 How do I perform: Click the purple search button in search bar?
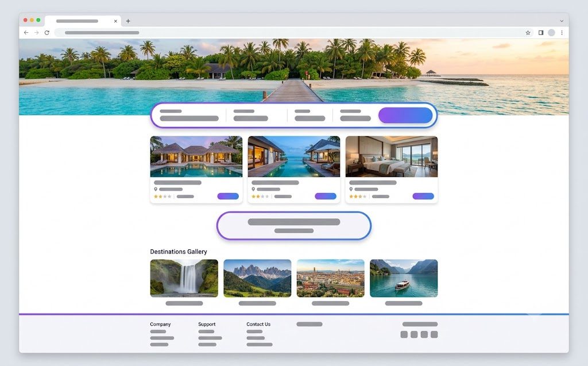pyautogui.click(x=405, y=115)
